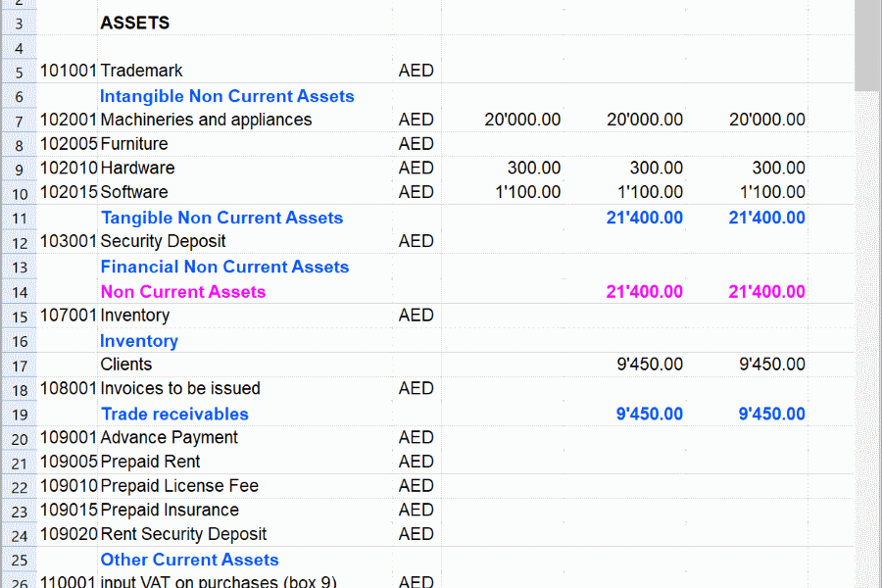Select row header number 7

click(19, 121)
